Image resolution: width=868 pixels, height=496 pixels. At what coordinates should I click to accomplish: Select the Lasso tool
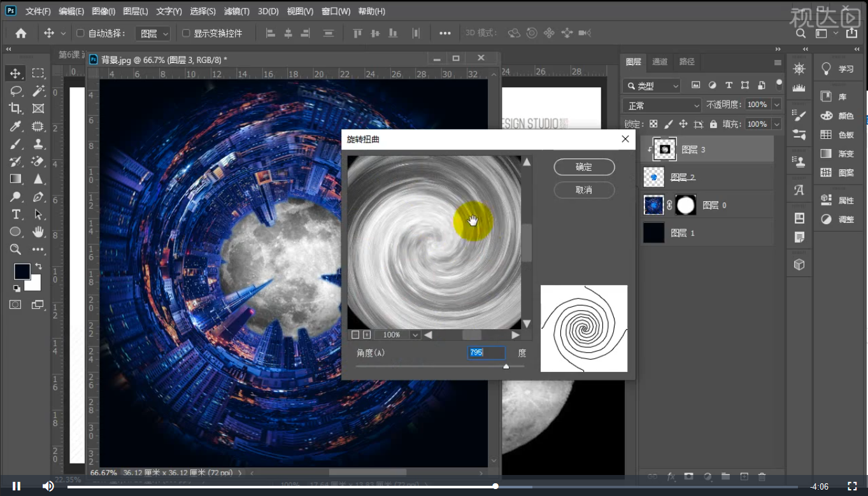click(x=16, y=91)
